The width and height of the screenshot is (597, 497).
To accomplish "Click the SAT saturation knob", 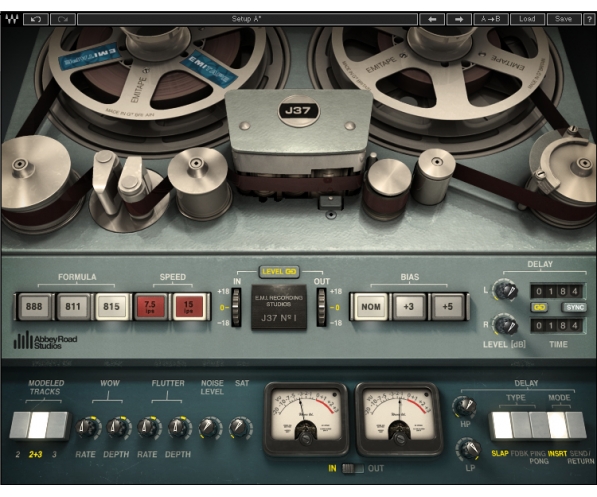I will point(240,427).
